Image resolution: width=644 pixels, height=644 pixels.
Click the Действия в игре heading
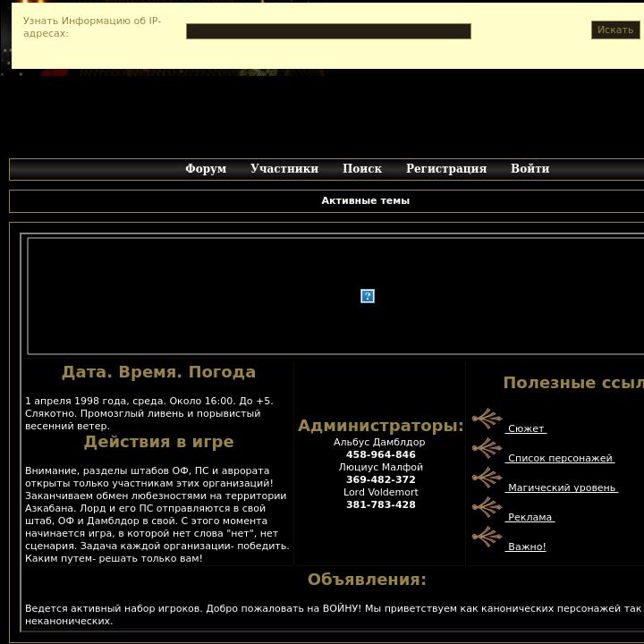158,442
